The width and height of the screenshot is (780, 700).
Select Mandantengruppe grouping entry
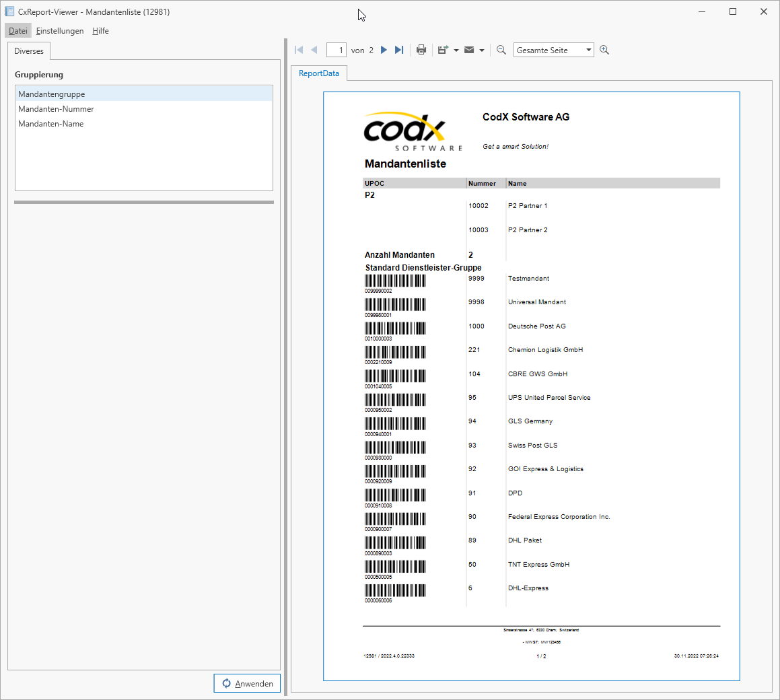(144, 94)
